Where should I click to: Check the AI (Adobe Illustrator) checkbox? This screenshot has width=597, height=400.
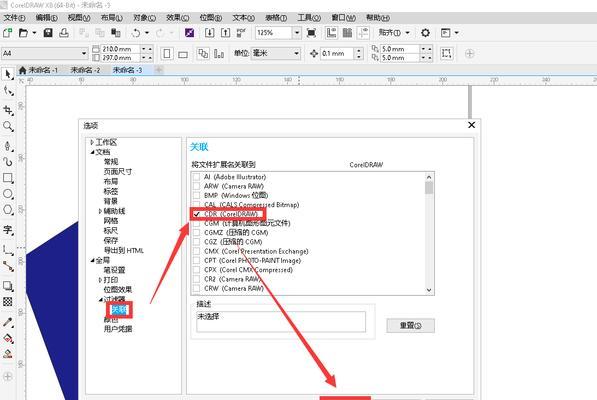(x=196, y=177)
